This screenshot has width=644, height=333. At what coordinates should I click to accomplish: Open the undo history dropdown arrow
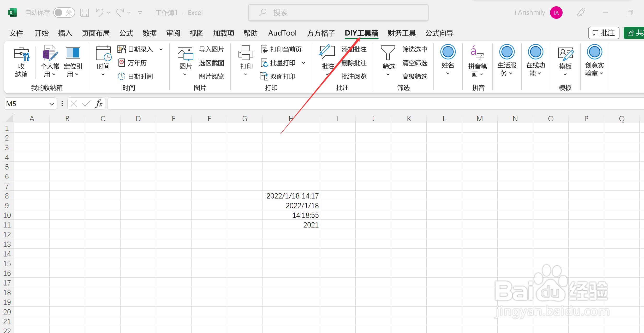[x=109, y=13]
